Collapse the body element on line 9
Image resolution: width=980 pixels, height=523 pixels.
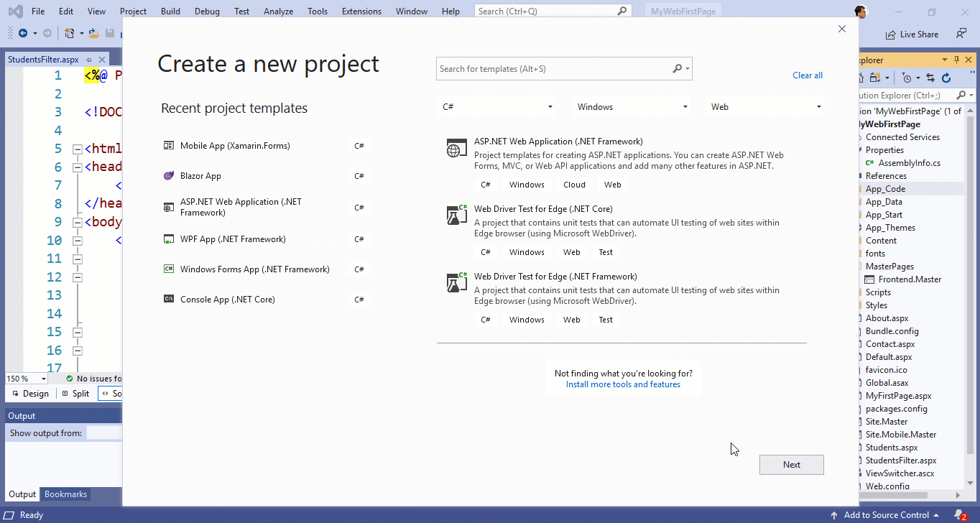click(78, 223)
